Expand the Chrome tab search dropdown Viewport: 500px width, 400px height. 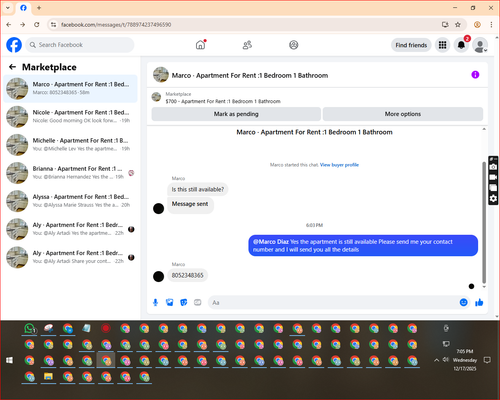(8, 7)
